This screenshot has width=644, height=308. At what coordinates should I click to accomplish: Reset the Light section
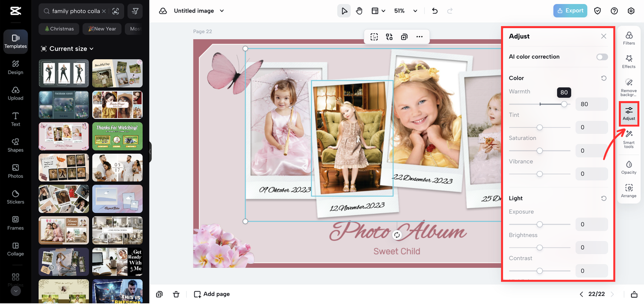[604, 198]
